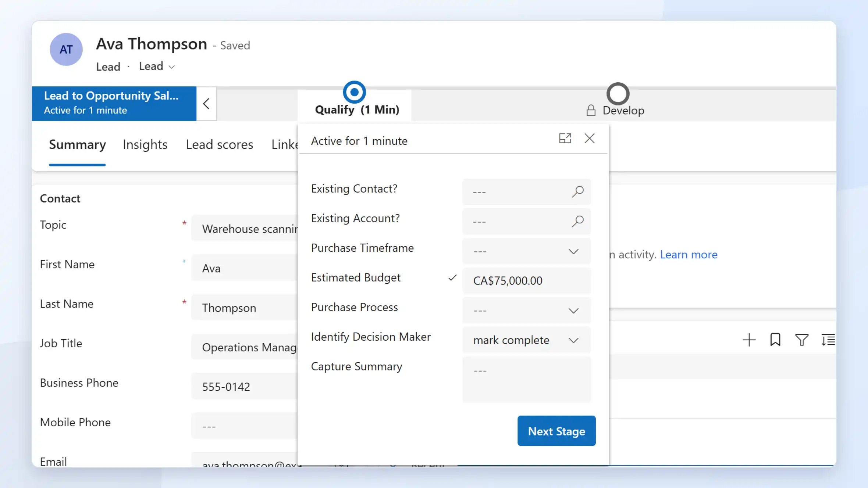Pop out the stage flyout panel
Image resolution: width=868 pixels, height=488 pixels.
[565, 139]
